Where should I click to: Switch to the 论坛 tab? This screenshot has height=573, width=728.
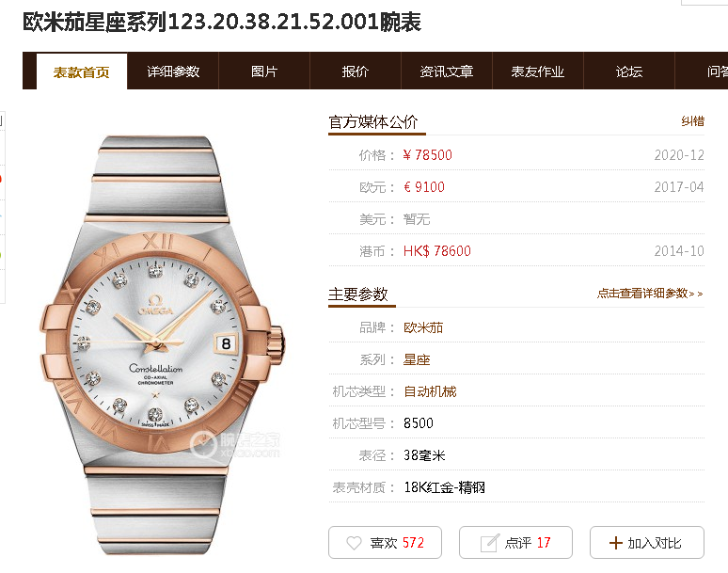point(629,72)
